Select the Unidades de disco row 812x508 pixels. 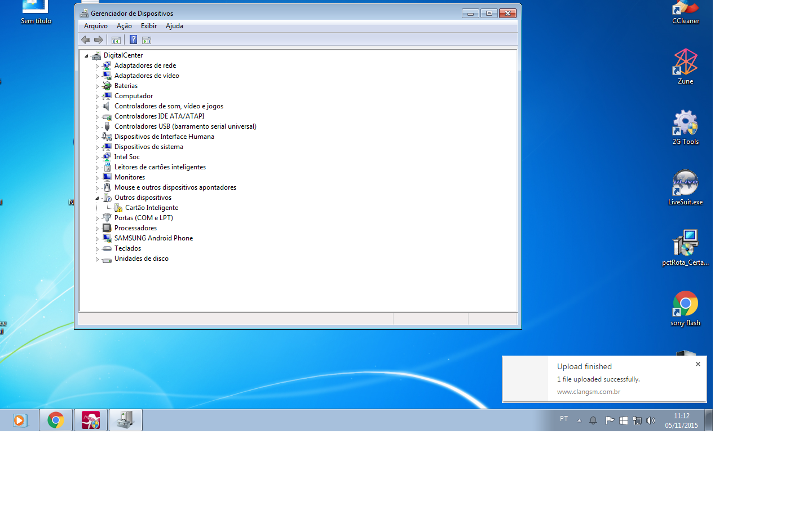click(142, 259)
